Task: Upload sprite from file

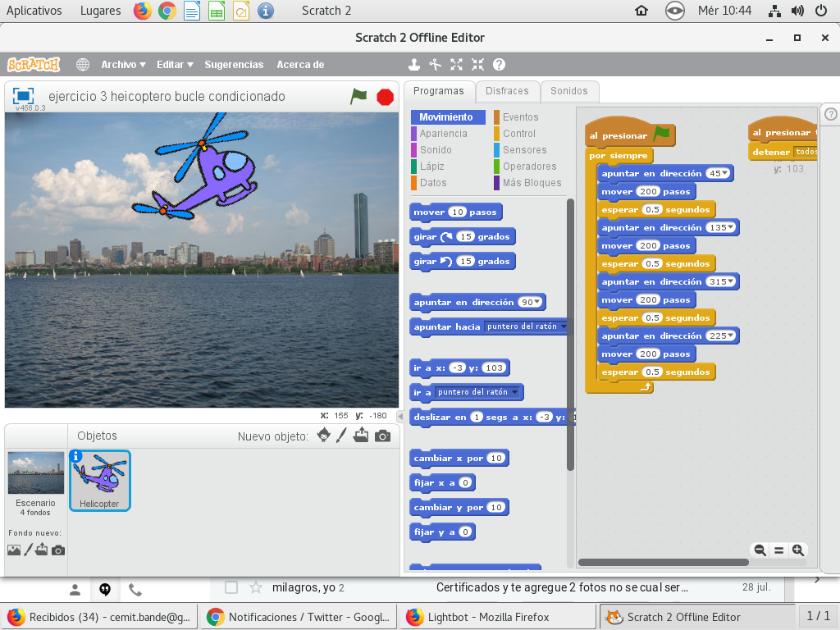Action: click(361, 435)
